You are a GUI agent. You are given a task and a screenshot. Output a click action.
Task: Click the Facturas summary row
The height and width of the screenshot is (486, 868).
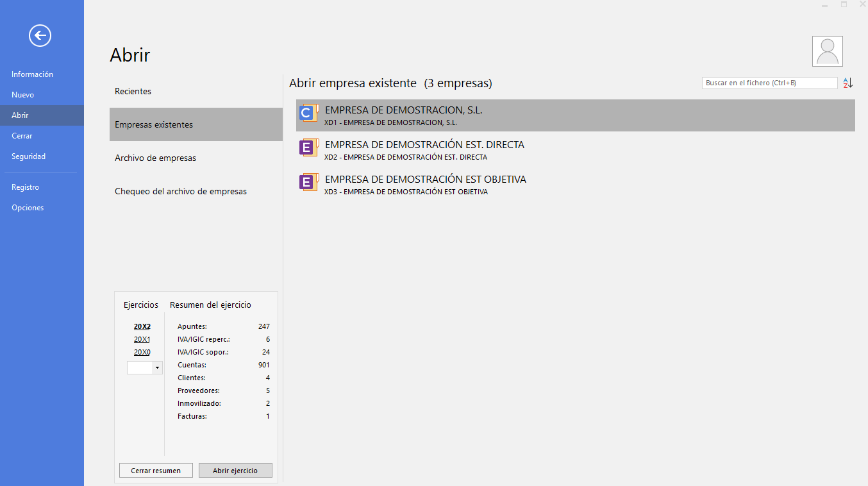tap(224, 416)
